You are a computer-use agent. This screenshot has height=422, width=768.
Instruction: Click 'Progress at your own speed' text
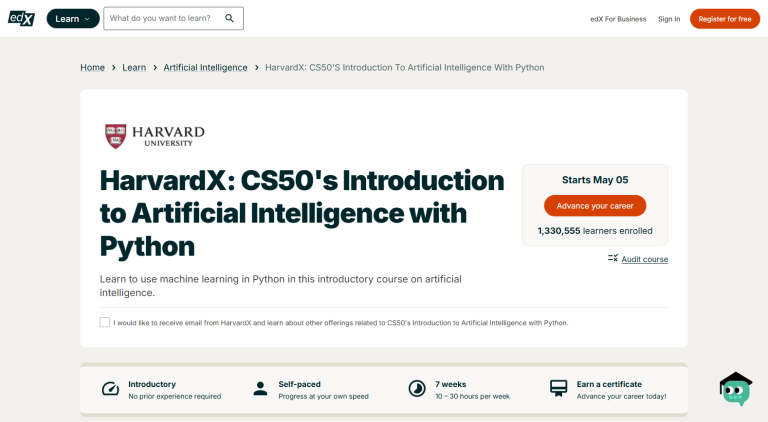(323, 396)
